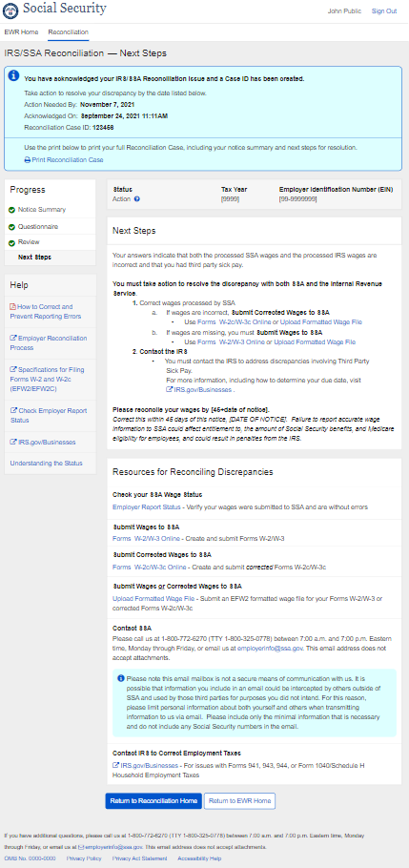Click the John Public user name
Image resolution: width=409 pixels, height=868 pixels.
click(344, 11)
